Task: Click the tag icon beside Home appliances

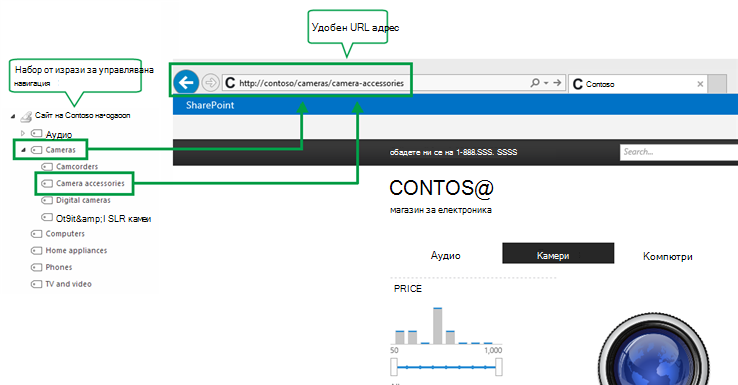Action: pyautogui.click(x=36, y=250)
